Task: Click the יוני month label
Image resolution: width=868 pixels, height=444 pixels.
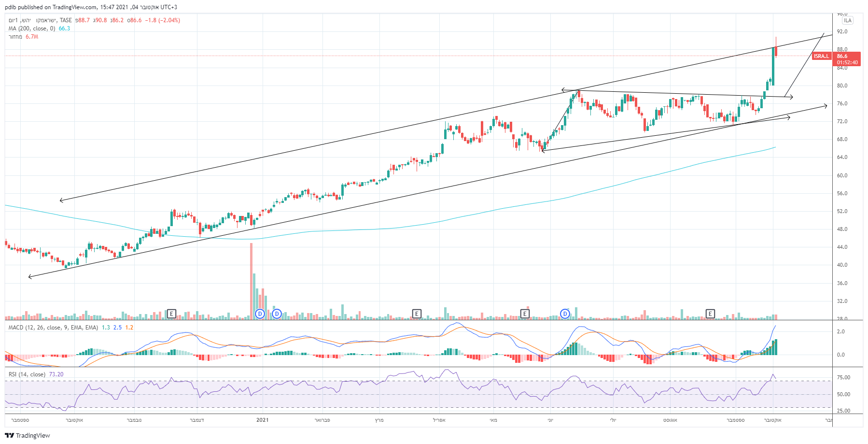Action: [x=550, y=420]
